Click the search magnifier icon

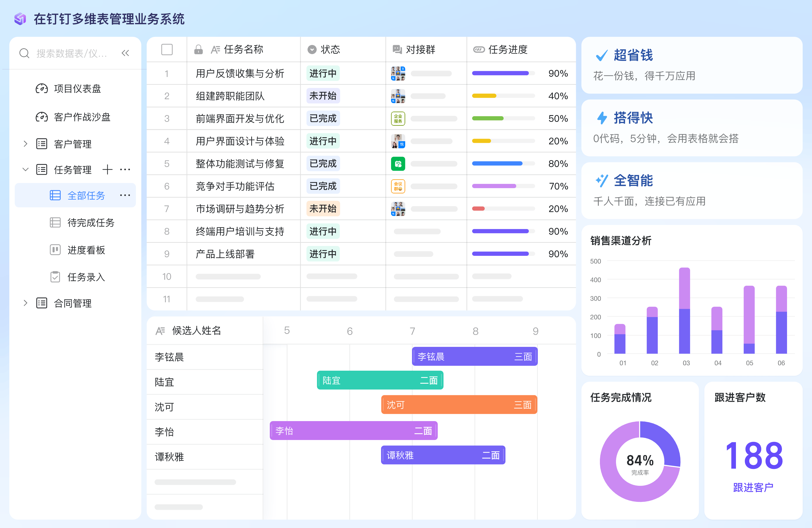pyautogui.click(x=24, y=53)
